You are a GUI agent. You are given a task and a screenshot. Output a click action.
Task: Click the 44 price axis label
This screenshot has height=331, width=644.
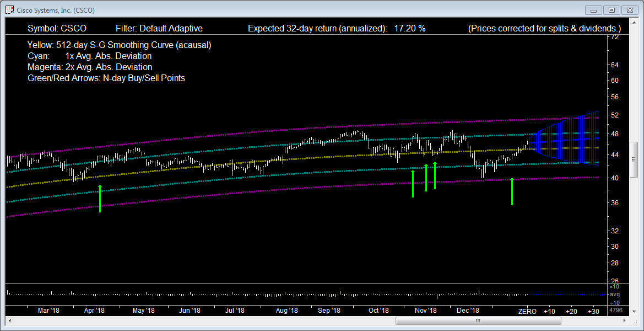(x=615, y=155)
